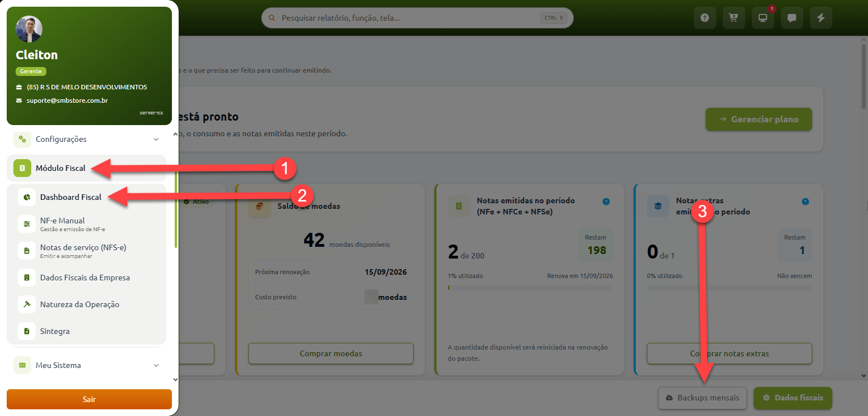Click the Próxima renovação date 15/09/2026
Viewport: 868px width, 416px height.
point(386,272)
